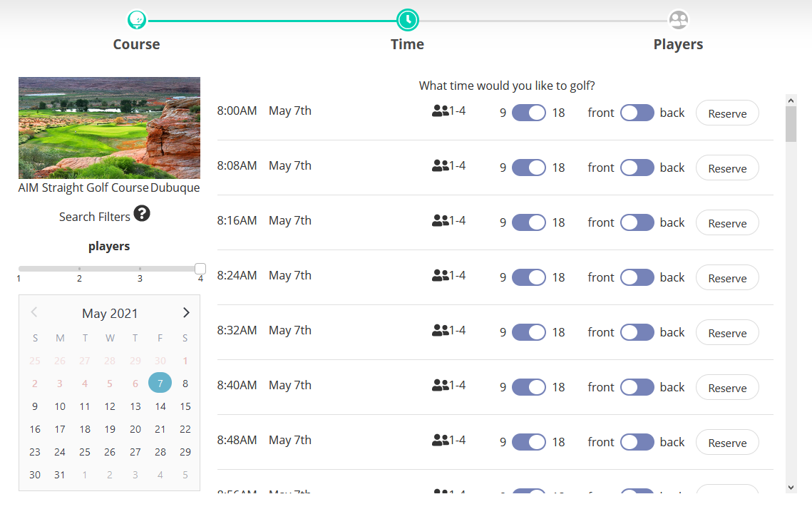Reserve the 8:32AM tee time
812x514 pixels.
727,332
